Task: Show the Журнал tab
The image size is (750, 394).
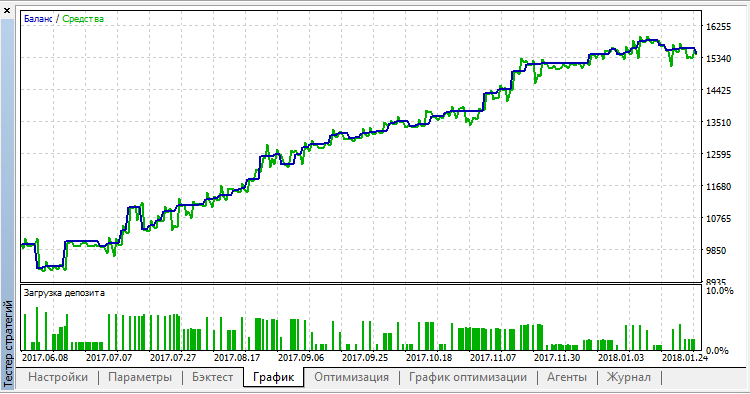Action: [629, 377]
